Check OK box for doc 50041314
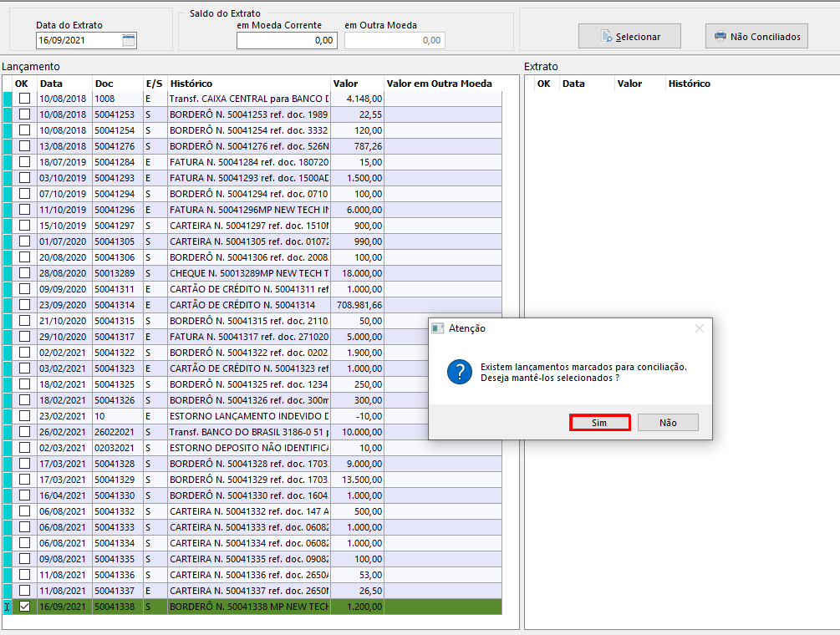The height and width of the screenshot is (635, 840). pos(24,305)
